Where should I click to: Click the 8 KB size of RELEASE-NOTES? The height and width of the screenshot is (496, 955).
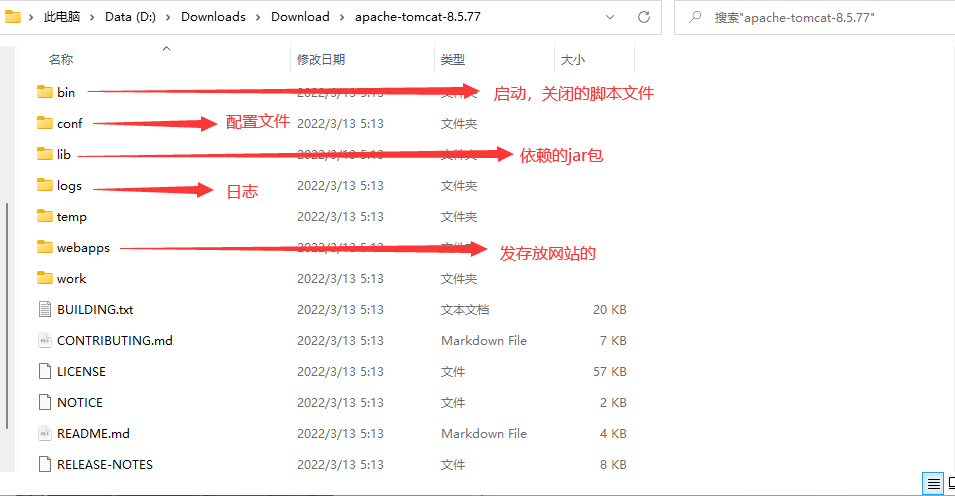613,465
